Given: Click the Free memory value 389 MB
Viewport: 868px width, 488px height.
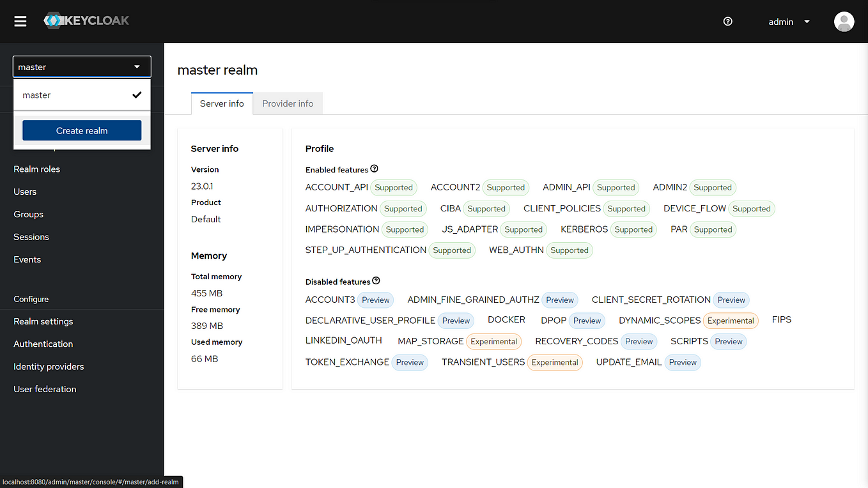Looking at the screenshot, I should pos(207,326).
